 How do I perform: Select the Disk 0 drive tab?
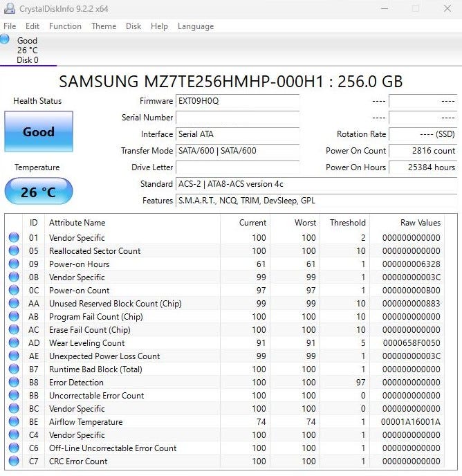click(28, 50)
